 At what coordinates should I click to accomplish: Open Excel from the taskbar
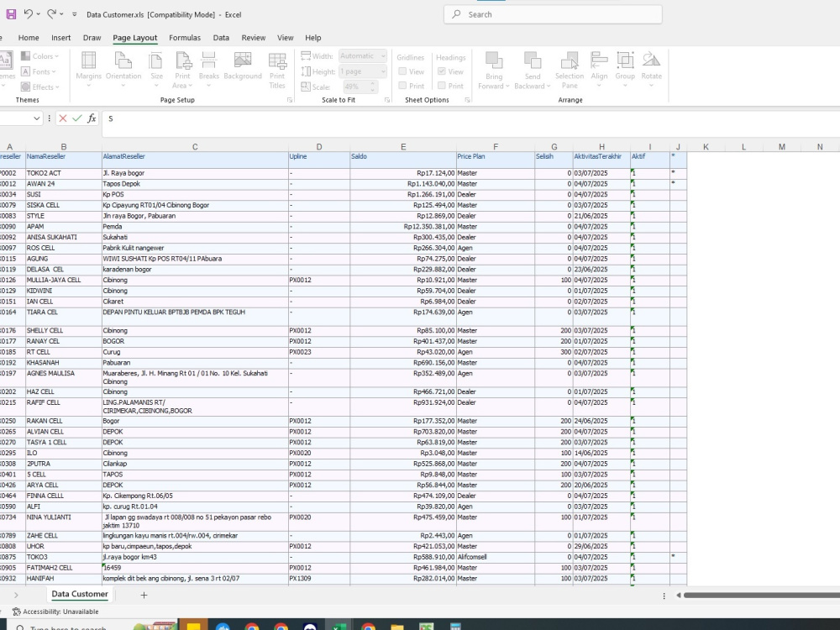point(339,627)
